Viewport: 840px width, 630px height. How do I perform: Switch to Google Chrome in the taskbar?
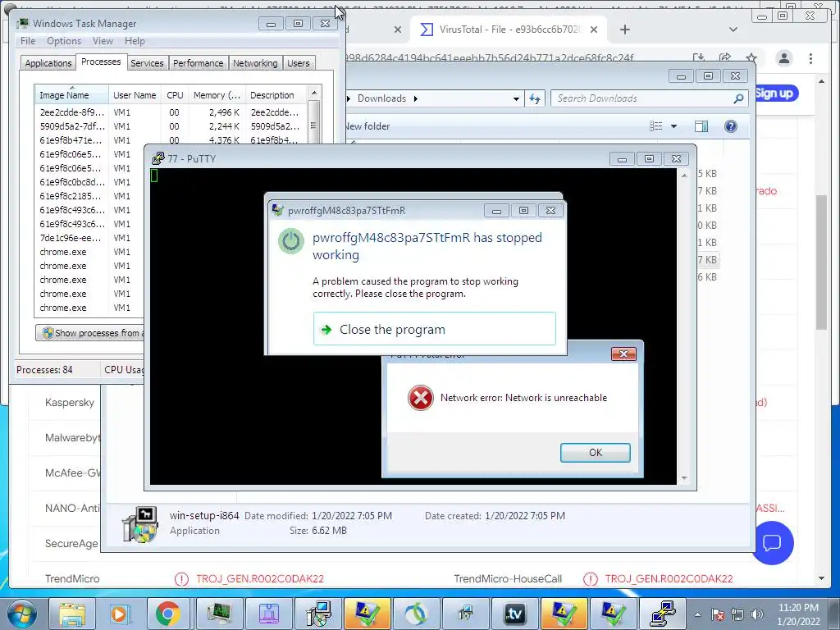[167, 614]
